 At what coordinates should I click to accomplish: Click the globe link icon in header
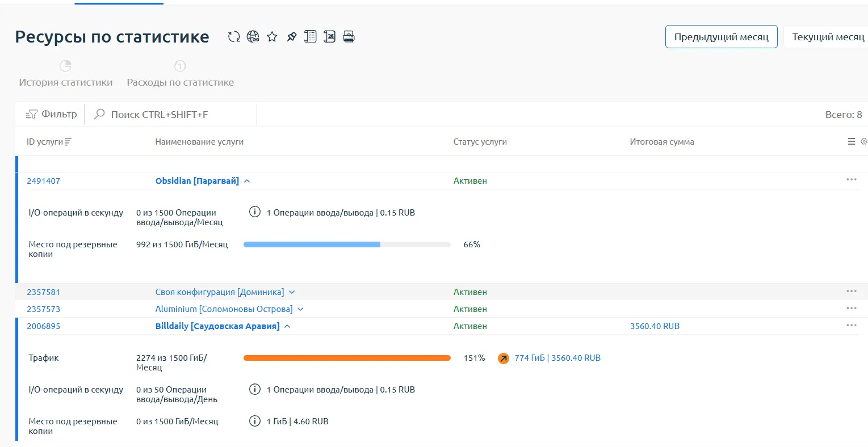253,37
